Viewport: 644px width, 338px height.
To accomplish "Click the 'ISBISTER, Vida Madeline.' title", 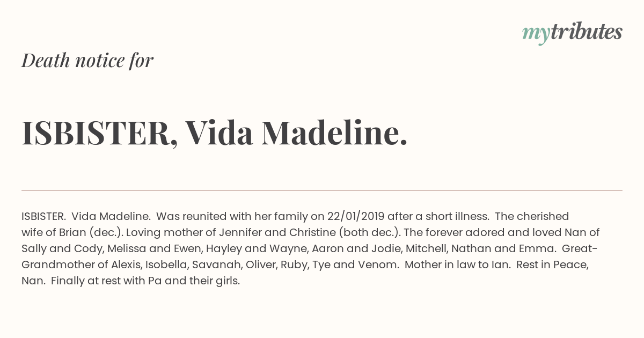I will (x=215, y=133).
